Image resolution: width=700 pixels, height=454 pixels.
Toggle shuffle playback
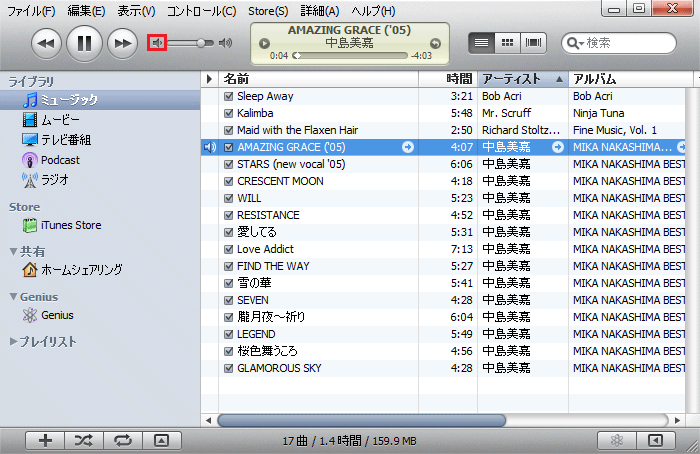tap(83, 440)
